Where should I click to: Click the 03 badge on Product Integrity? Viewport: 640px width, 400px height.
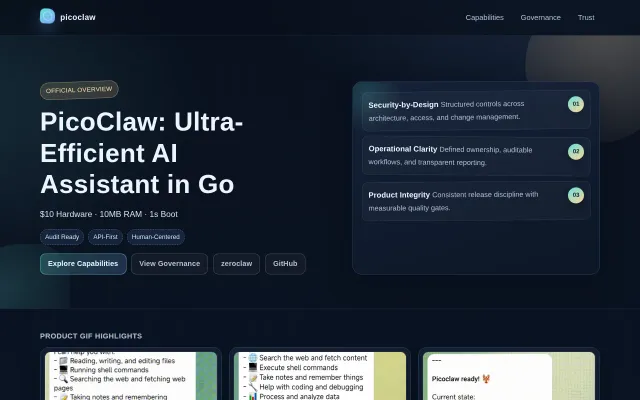pyautogui.click(x=576, y=195)
